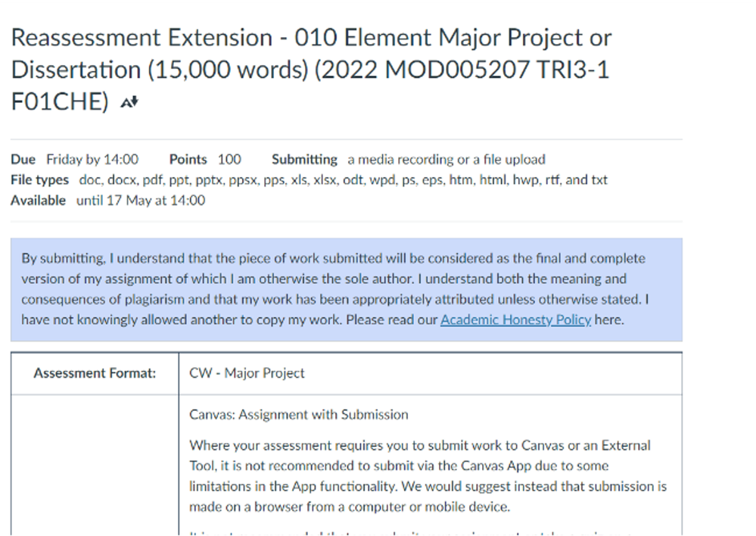The height and width of the screenshot is (536, 756).
Task: Click the 'Submitting' label
Action: [x=304, y=159]
